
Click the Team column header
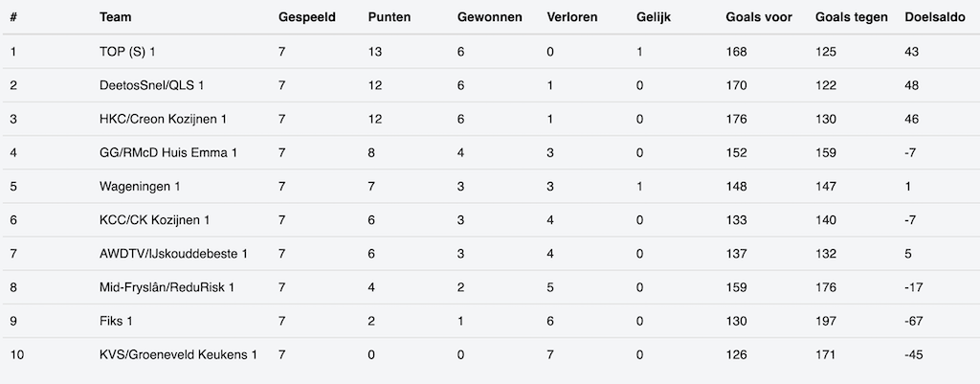pos(115,18)
